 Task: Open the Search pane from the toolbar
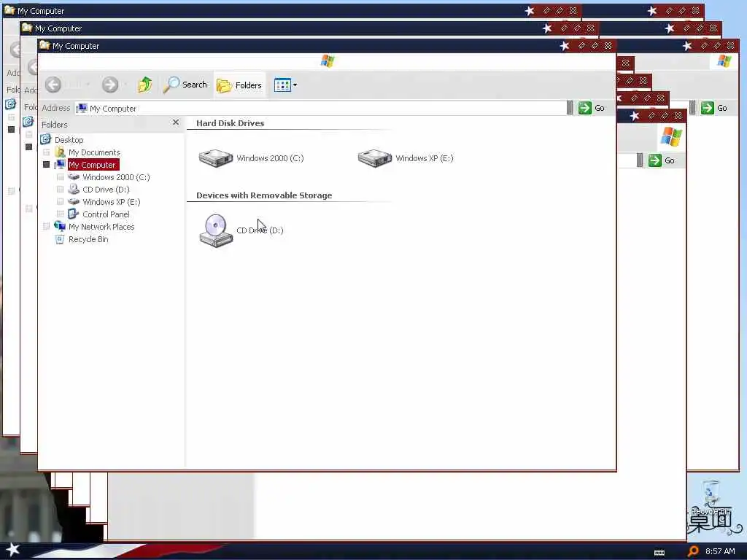click(x=185, y=85)
